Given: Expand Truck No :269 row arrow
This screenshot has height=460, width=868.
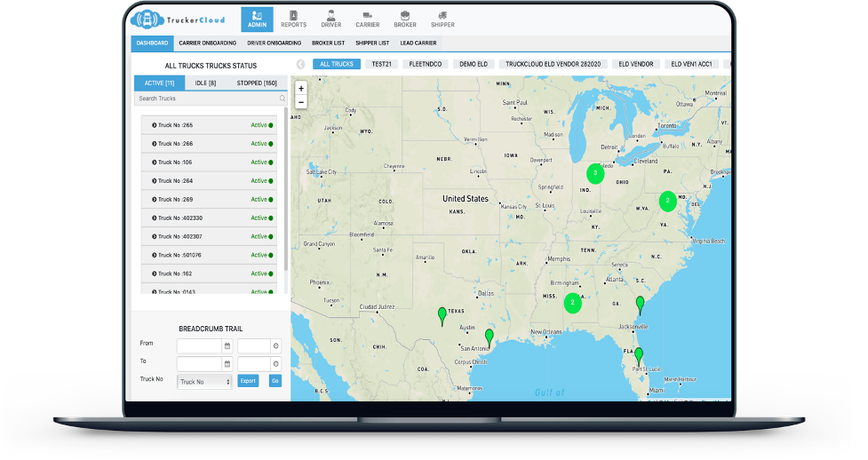Looking at the screenshot, I should click(x=154, y=199).
